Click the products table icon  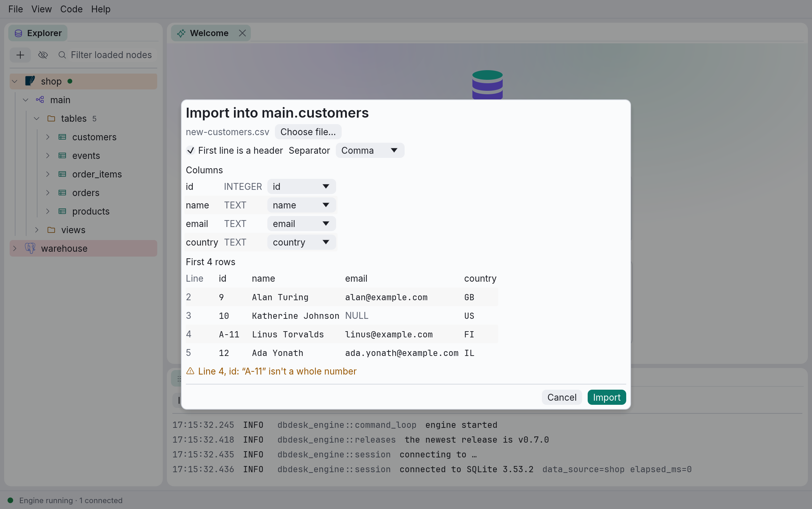(62, 211)
